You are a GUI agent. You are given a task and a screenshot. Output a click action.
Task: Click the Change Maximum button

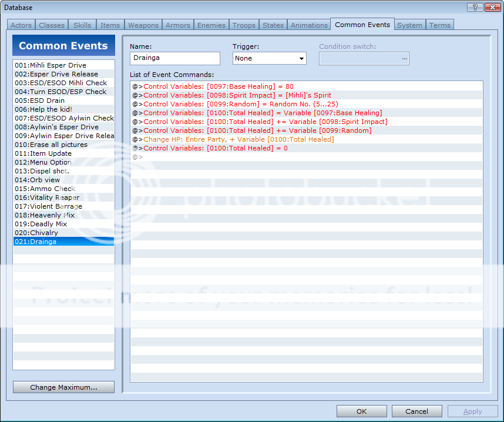pos(63,387)
